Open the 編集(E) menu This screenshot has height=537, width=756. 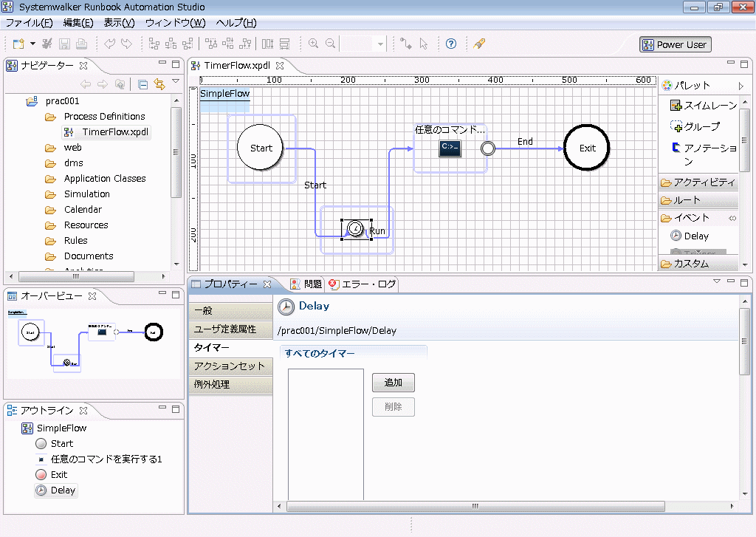click(78, 23)
